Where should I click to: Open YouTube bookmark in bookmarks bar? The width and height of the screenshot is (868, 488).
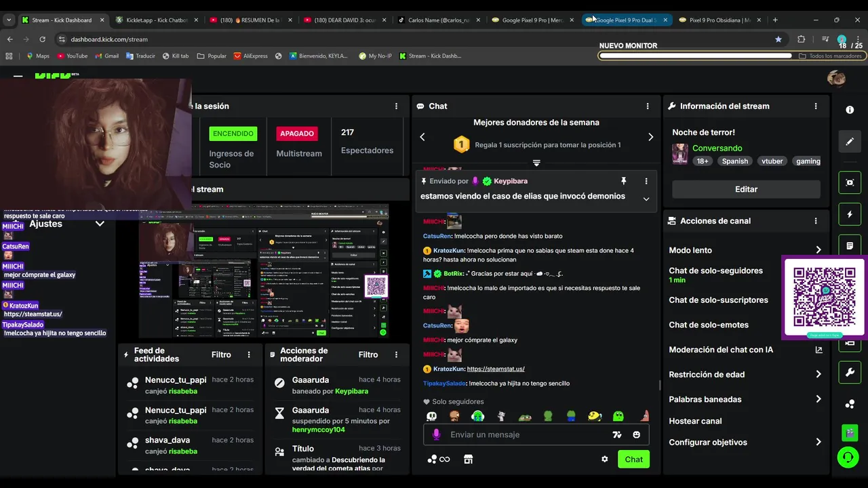pos(72,56)
